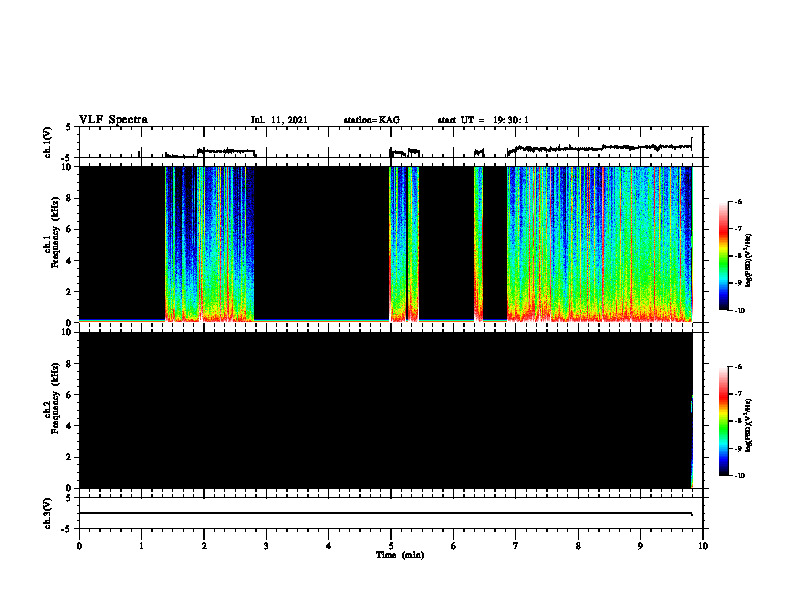Click the 'Time (min)' axis title

(400, 555)
